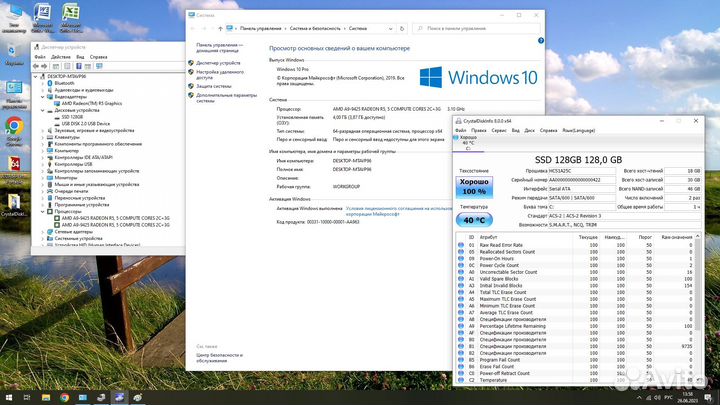Open the Действие menu in Device Manager
This screenshot has height=405, width=720.
tap(61, 57)
